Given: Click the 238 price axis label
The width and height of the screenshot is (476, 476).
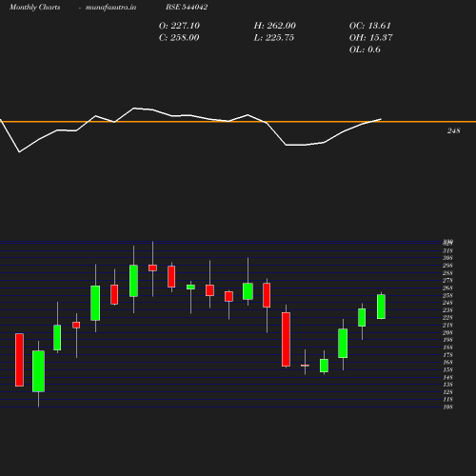Looking at the screenshot, I should (447, 310).
